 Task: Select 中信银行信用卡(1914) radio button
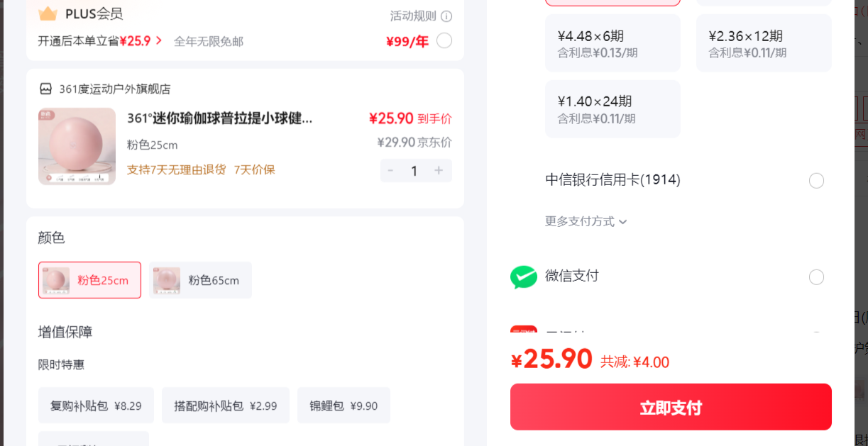816,181
